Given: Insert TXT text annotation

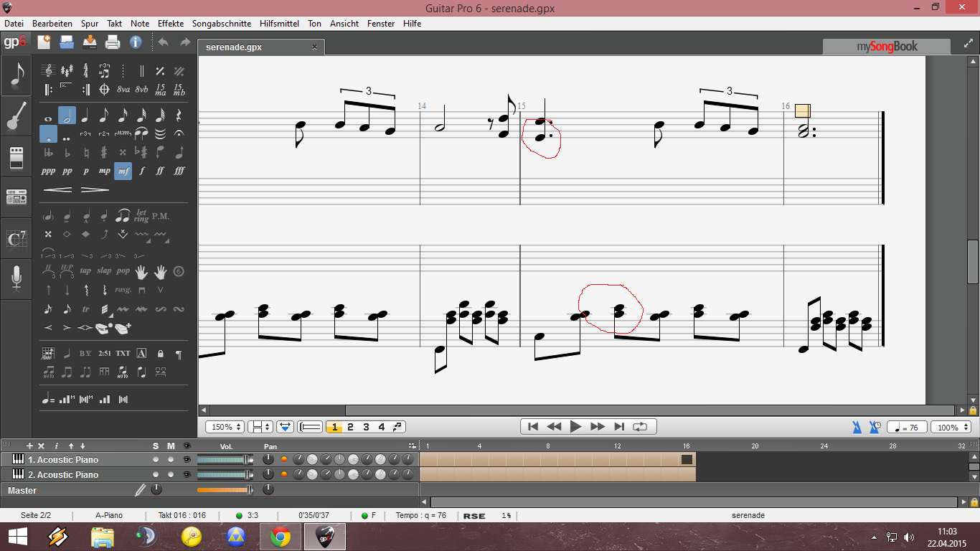Looking at the screenshot, I should pos(123,353).
